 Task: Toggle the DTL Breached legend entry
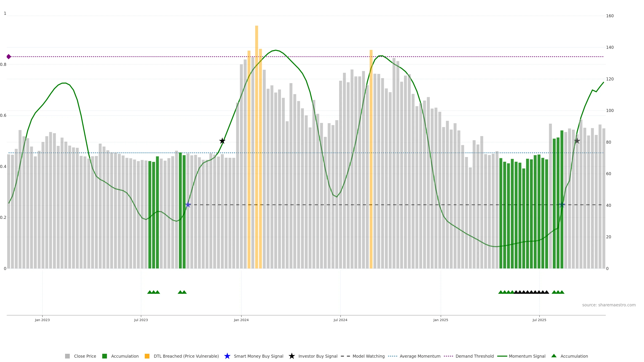tap(186, 356)
